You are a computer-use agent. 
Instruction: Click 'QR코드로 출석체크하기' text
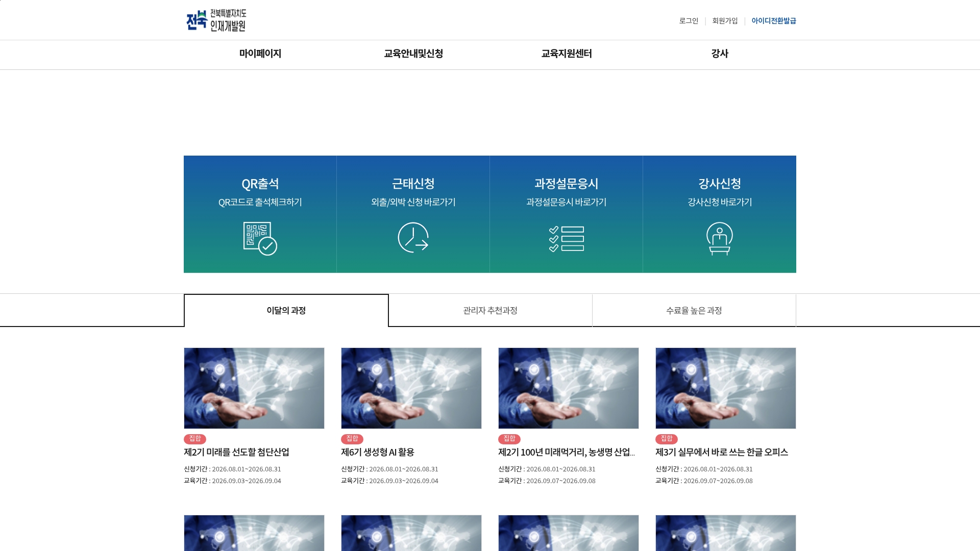[x=260, y=202]
